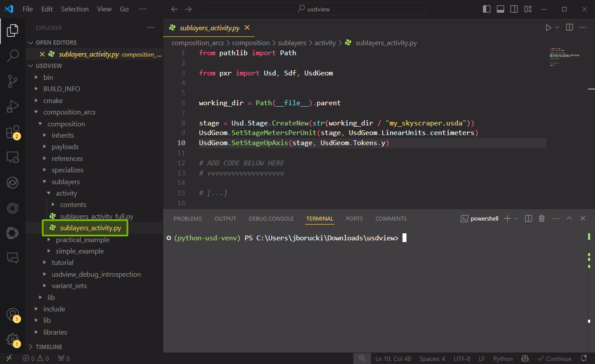Close sublayers_activity.py in Open Editors list
Image resolution: width=595 pixels, height=364 pixels.
42,54
